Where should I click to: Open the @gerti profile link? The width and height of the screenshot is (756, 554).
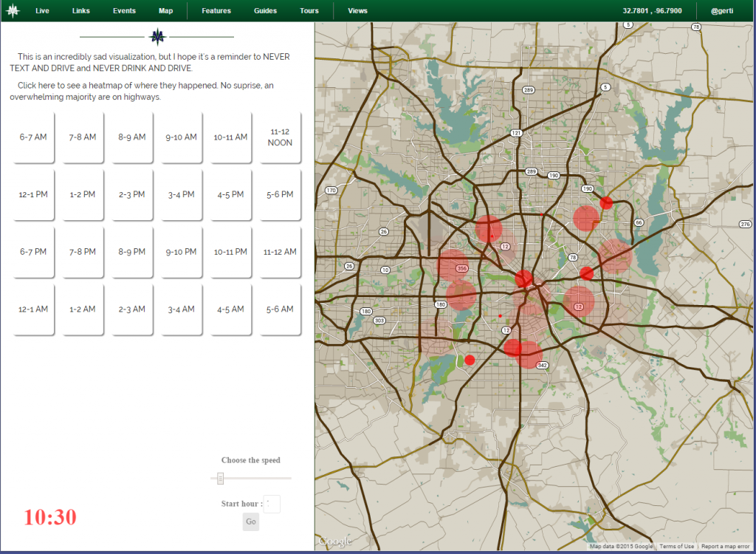pos(721,11)
